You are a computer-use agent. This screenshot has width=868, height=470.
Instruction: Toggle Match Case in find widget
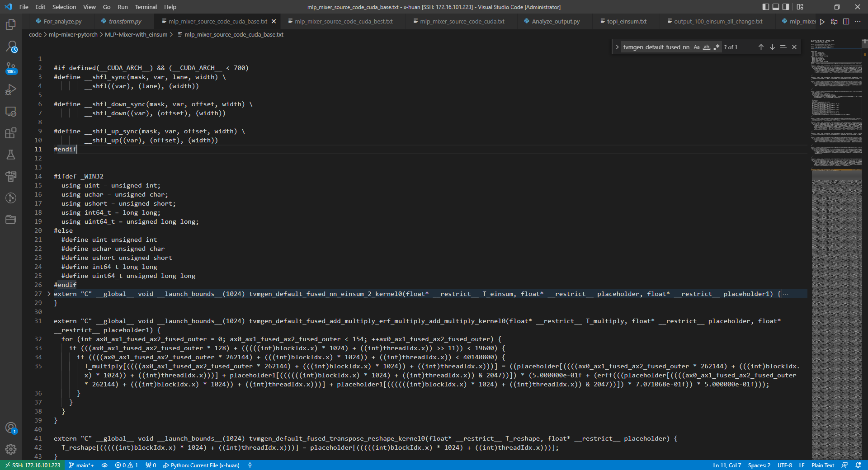(697, 47)
